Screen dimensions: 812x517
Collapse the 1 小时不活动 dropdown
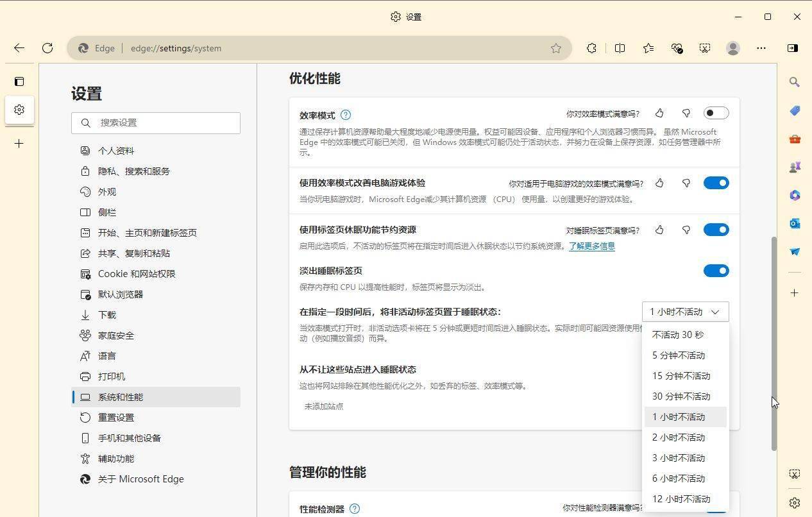(x=685, y=312)
